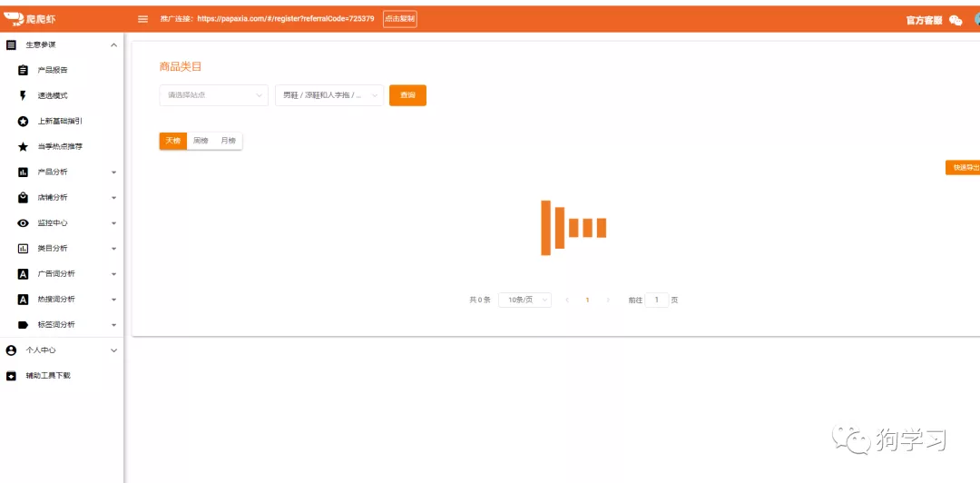
Task: Select page 1 in the pagination
Action: (587, 301)
